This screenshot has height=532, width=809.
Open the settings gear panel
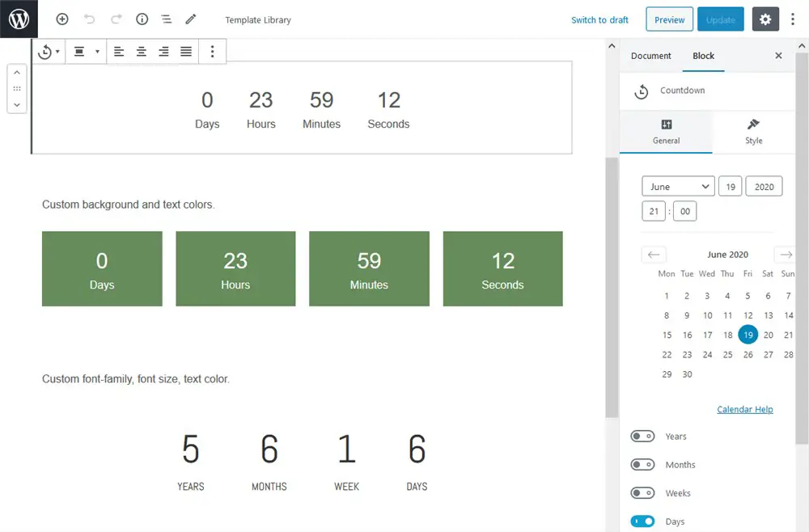click(765, 19)
